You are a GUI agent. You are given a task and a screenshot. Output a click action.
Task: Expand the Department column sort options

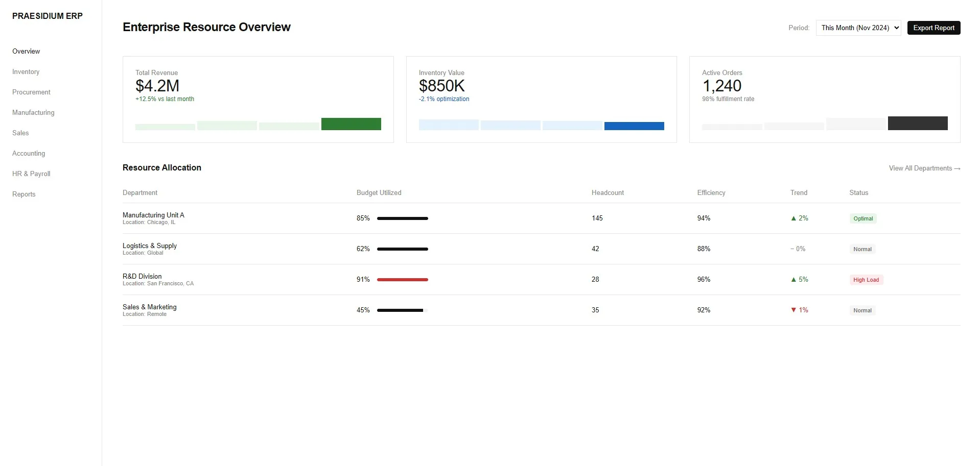140,192
